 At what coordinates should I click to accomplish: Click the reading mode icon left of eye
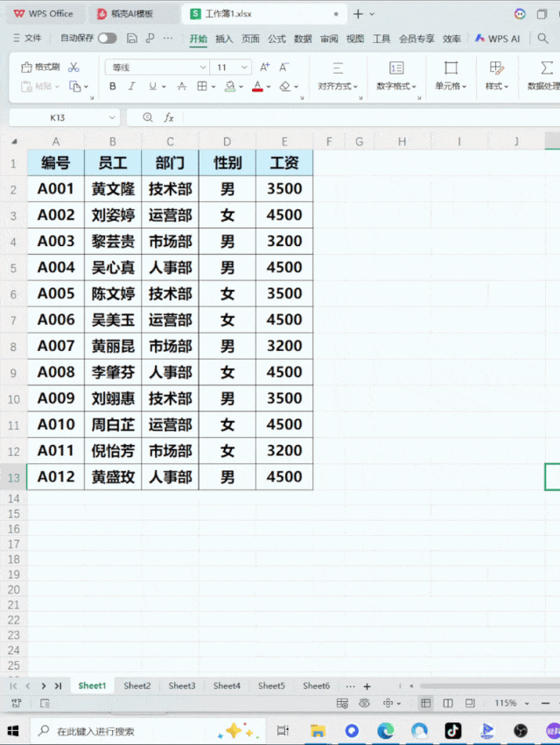point(342,703)
